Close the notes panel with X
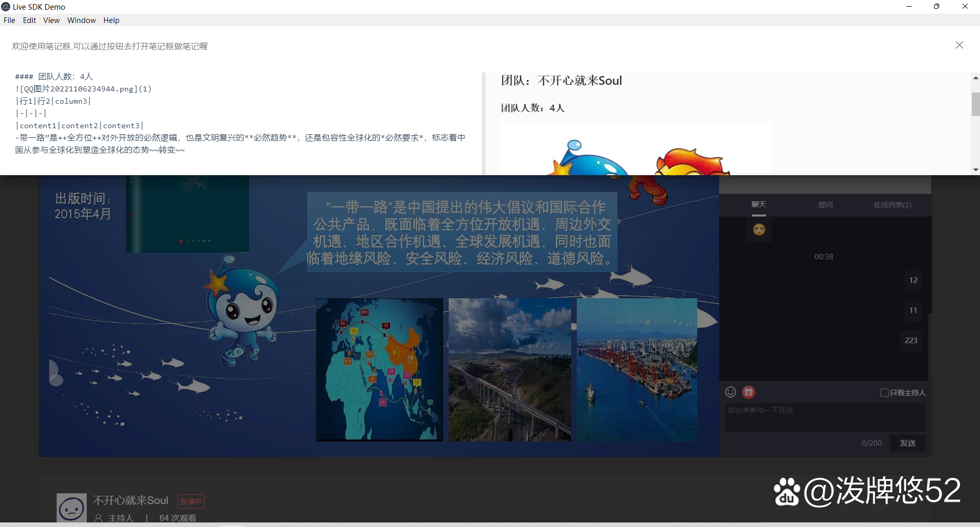This screenshot has width=980, height=527. (x=959, y=45)
